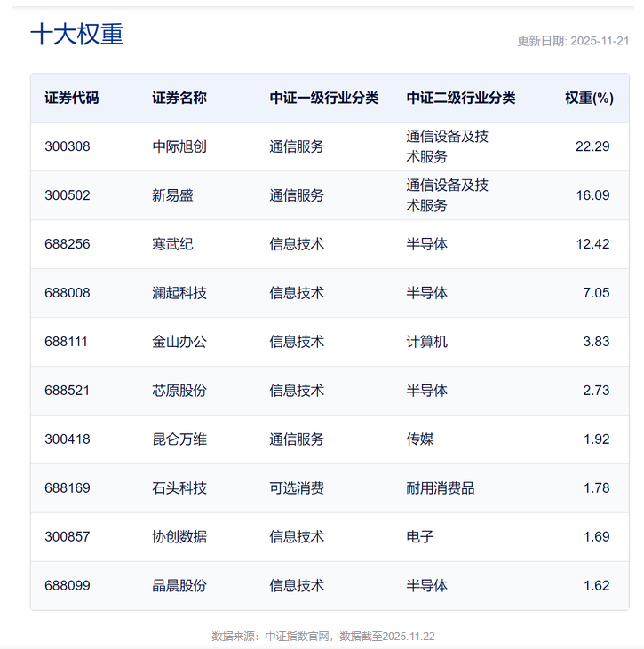The height and width of the screenshot is (649, 644).
Task: Select security code 688008
Action: click(68, 293)
